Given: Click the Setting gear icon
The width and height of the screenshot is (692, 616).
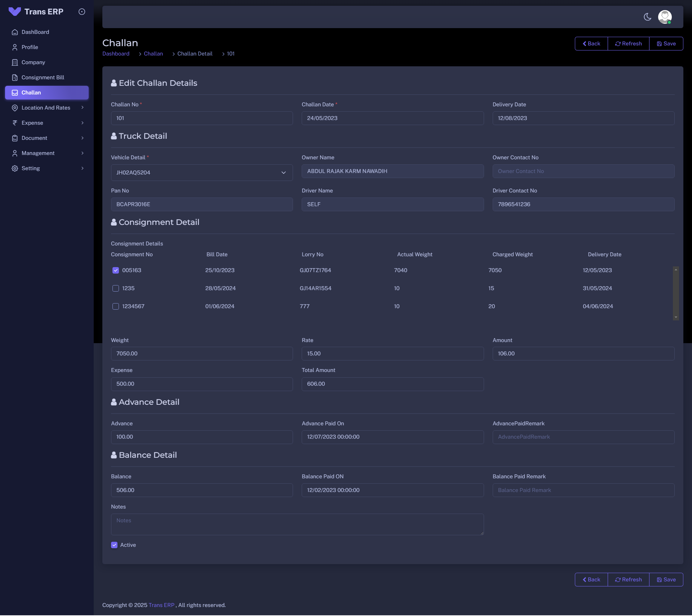Looking at the screenshot, I should [15, 168].
